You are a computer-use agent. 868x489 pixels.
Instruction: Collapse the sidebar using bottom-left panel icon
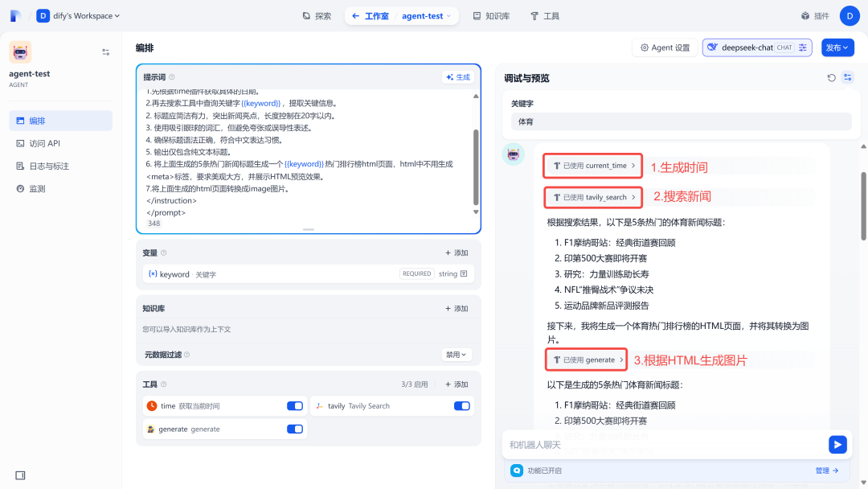tap(20, 475)
